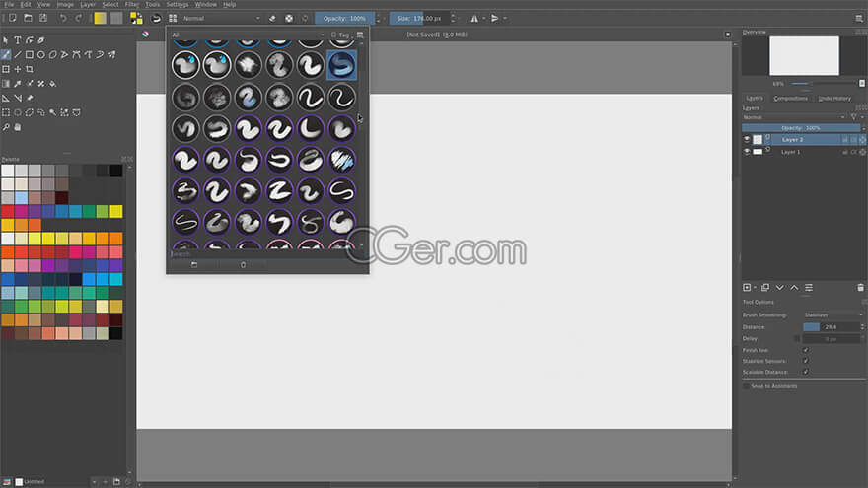Toggle lock on Layer 2
The width and height of the screenshot is (868, 488).
click(844, 139)
